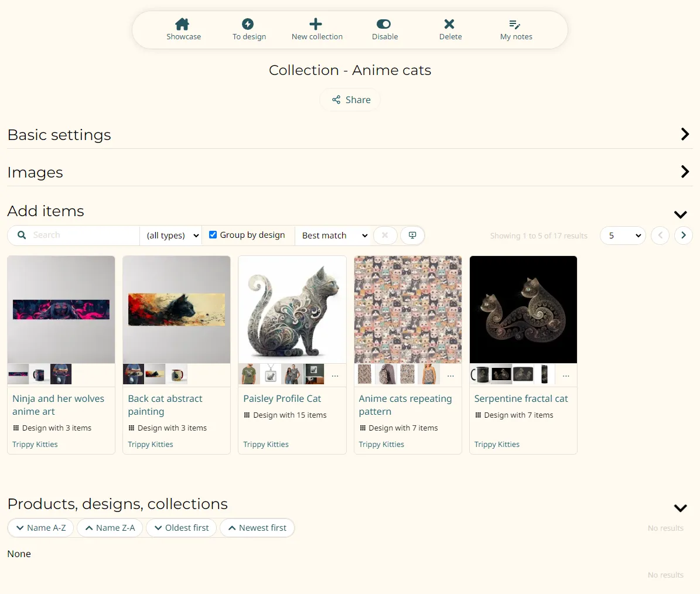Open the (all types) filter dropdown

pyautogui.click(x=172, y=235)
